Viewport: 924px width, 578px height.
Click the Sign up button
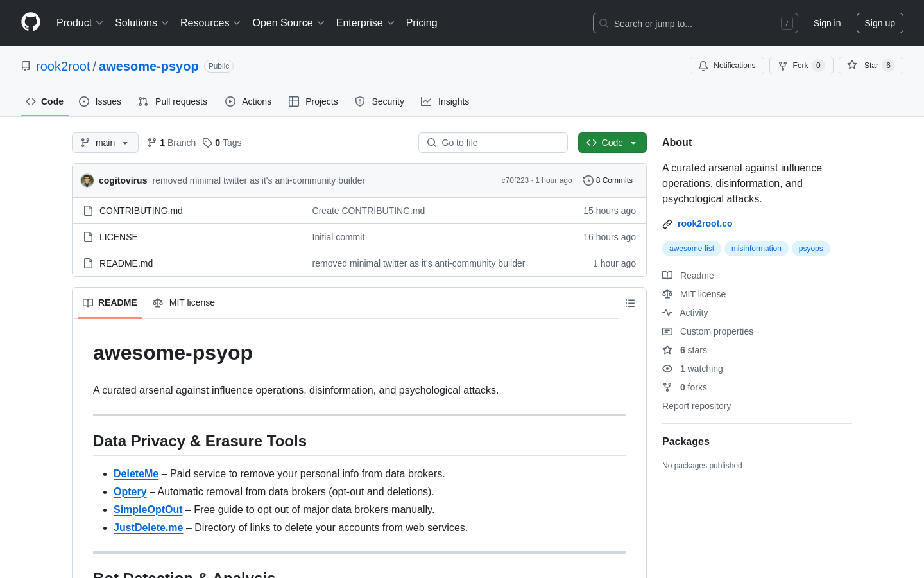click(880, 23)
